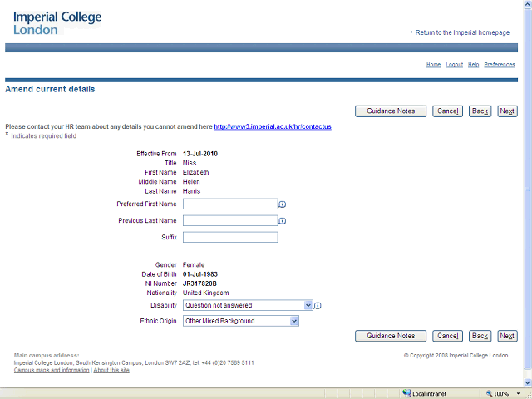
Task: Open the Help link
Action: tap(473, 65)
